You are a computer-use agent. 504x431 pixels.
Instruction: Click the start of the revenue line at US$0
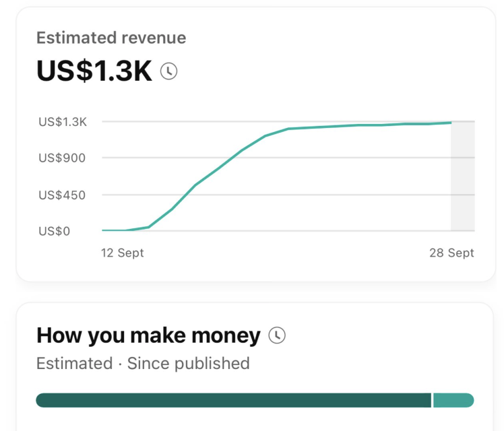click(104, 230)
